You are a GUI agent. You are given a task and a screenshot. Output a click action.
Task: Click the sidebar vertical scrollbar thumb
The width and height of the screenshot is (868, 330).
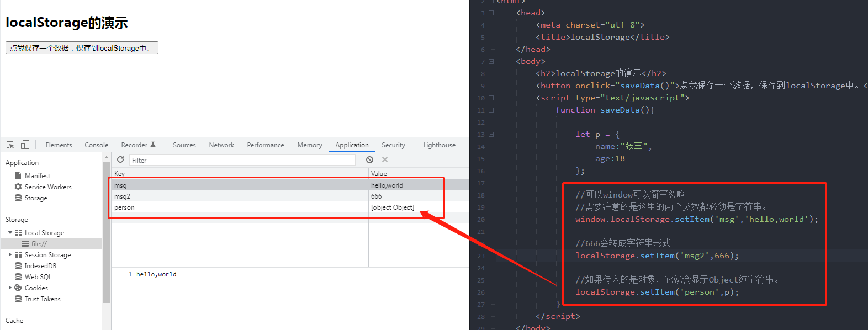point(106,232)
